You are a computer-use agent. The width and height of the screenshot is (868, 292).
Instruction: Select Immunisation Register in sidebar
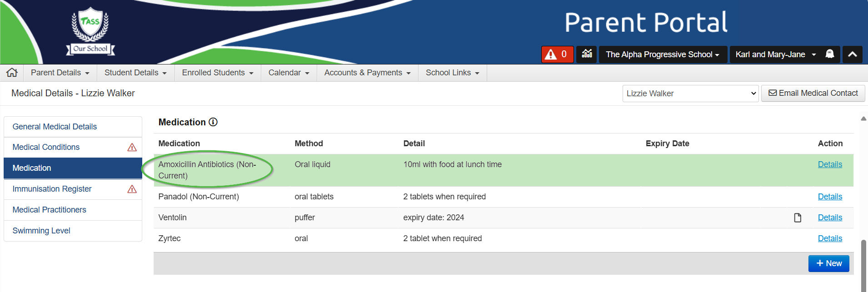point(52,189)
